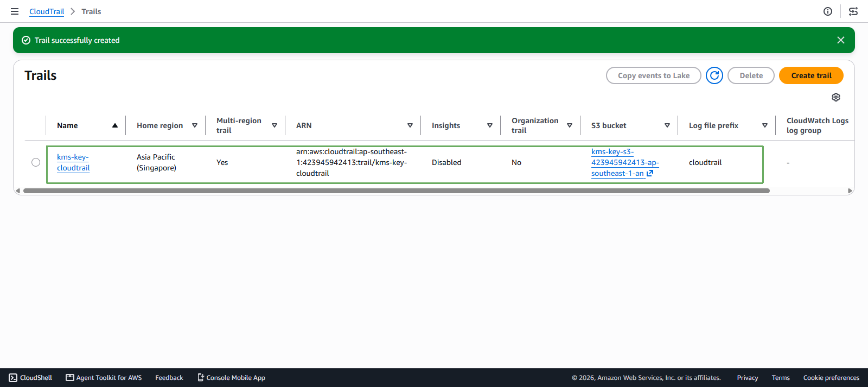
Task: Click external link icon next to S3 bucket
Action: click(x=650, y=173)
